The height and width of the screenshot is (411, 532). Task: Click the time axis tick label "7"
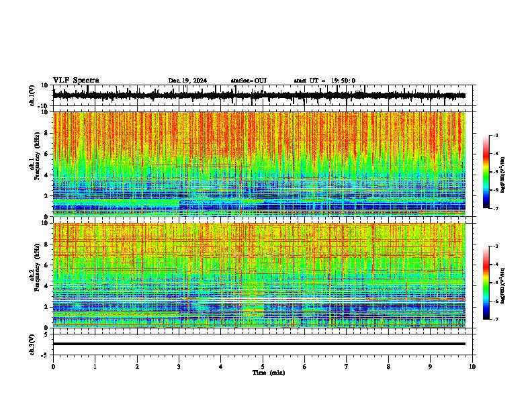(347, 367)
